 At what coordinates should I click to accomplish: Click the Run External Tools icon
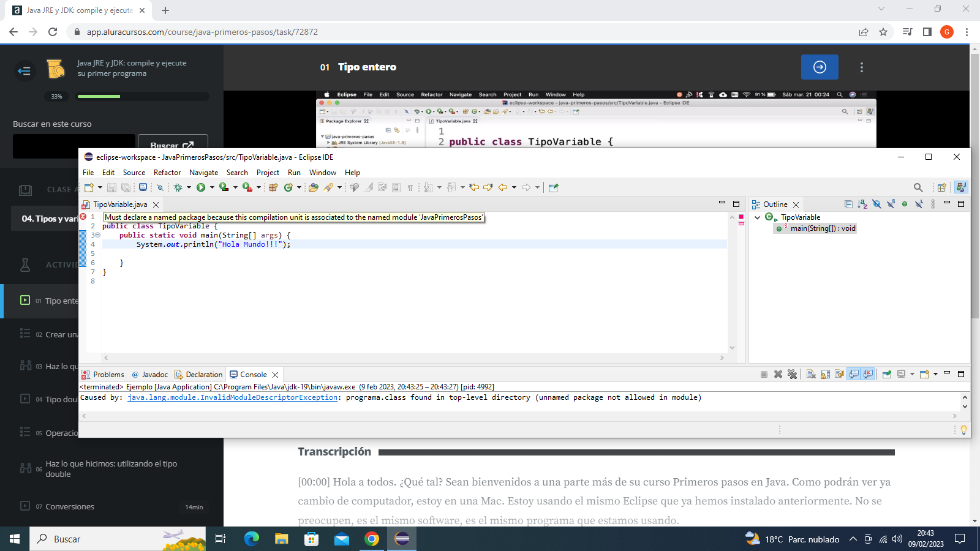[x=247, y=187]
